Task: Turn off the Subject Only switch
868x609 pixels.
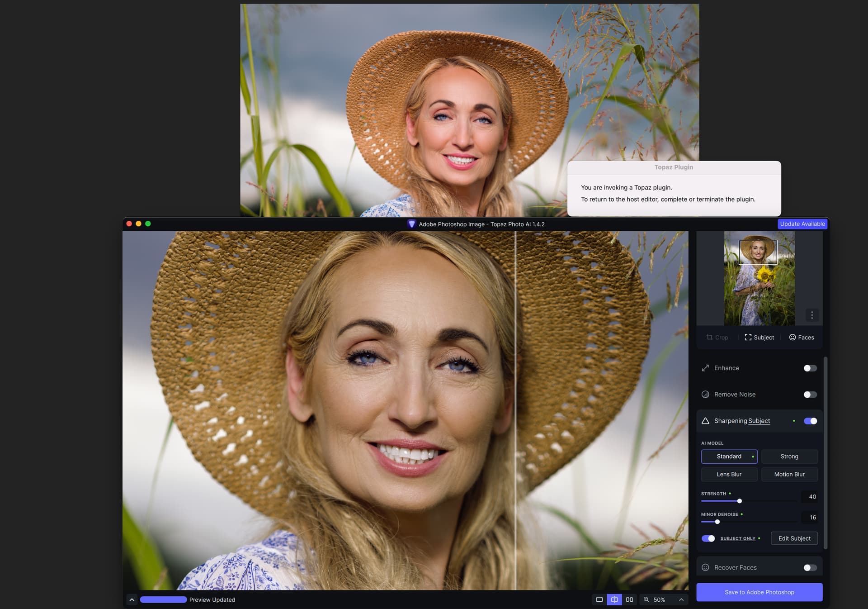Action: (708, 538)
